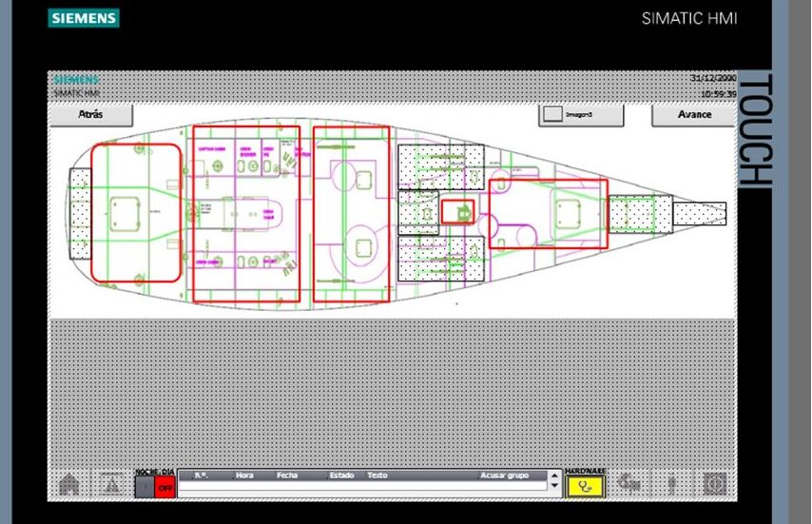Click the user login key icon

tap(628, 484)
